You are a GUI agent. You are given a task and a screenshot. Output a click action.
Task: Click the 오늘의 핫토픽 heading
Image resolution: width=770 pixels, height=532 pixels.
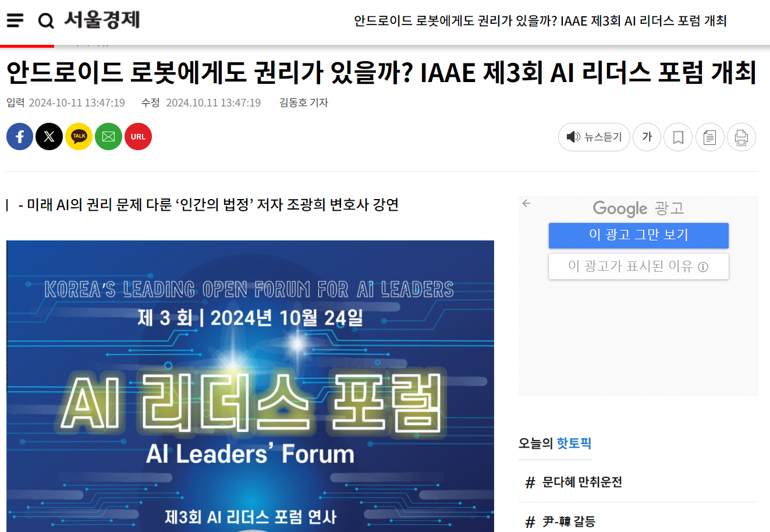[555, 444]
